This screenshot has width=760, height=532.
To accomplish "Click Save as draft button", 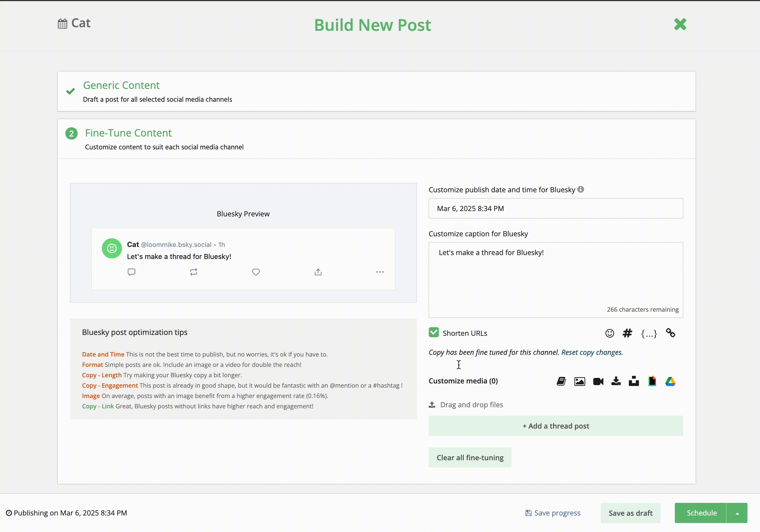I will (x=630, y=513).
